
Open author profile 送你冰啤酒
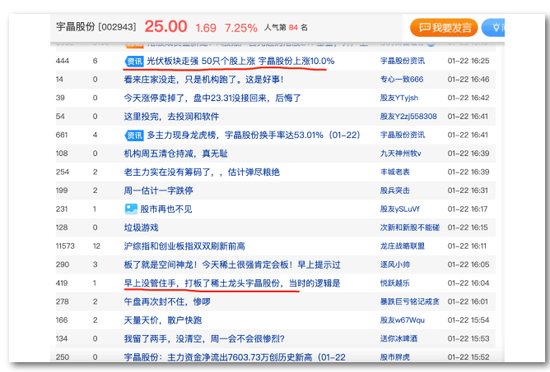pos(398,339)
